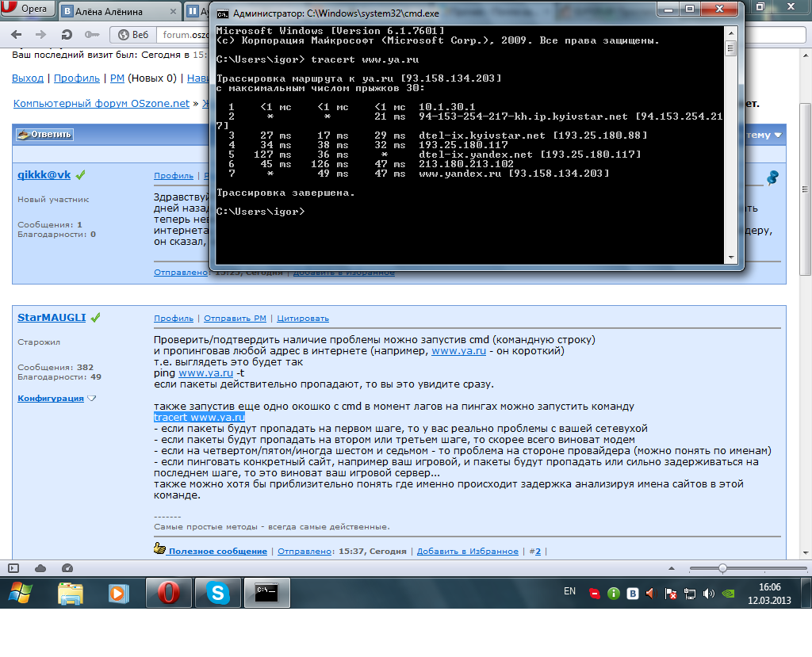
Task: Launch Windows Explorer from the taskbar
Action: pos(71,592)
